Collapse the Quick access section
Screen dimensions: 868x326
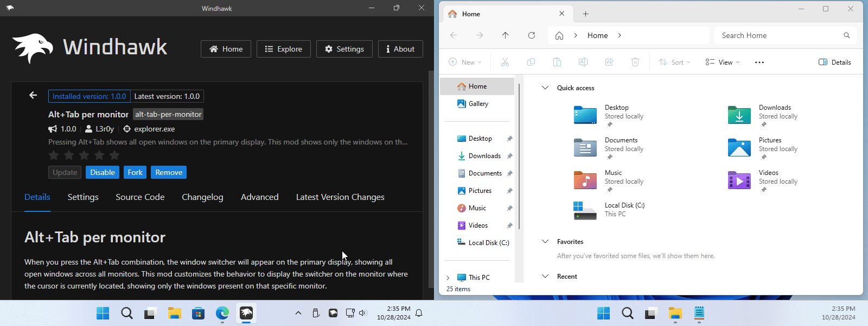545,88
